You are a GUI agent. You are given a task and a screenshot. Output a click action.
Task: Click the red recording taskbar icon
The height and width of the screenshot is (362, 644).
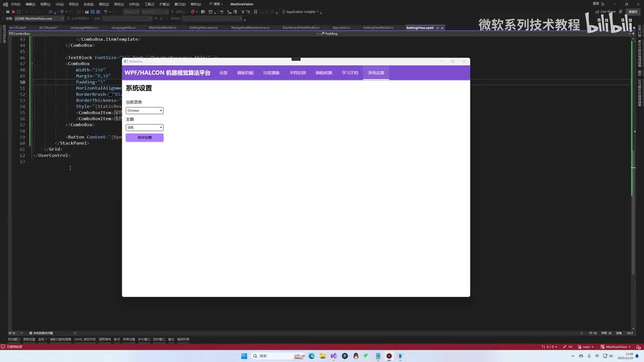(x=389, y=356)
